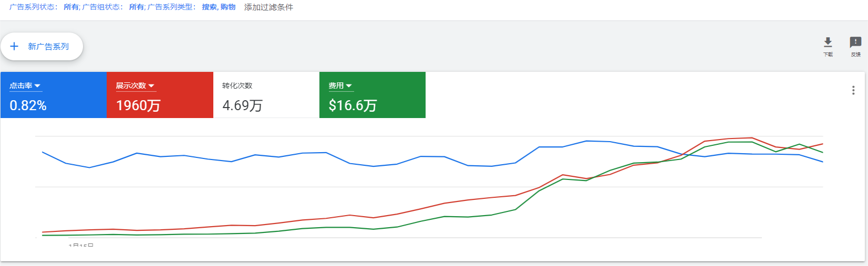Image resolution: width=868 pixels, height=266 pixels.
Task: Expand the 展示次数 metric dropdown arrow
Action: (x=151, y=86)
